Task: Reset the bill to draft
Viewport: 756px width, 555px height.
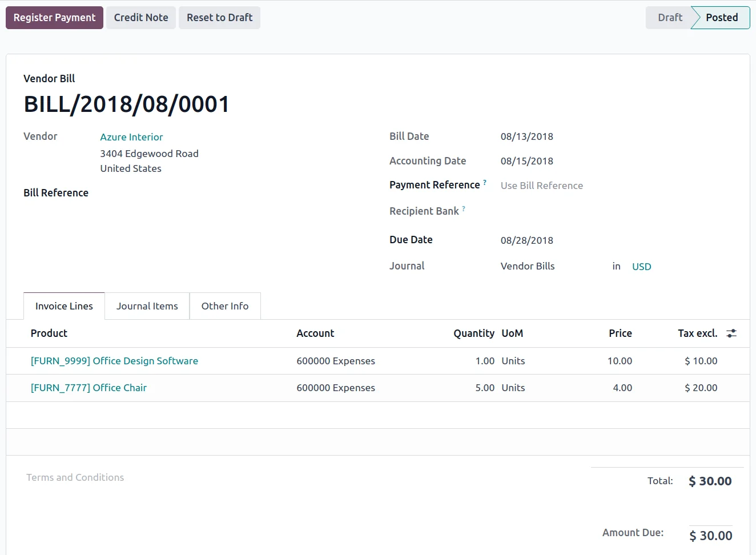Action: 219,17
